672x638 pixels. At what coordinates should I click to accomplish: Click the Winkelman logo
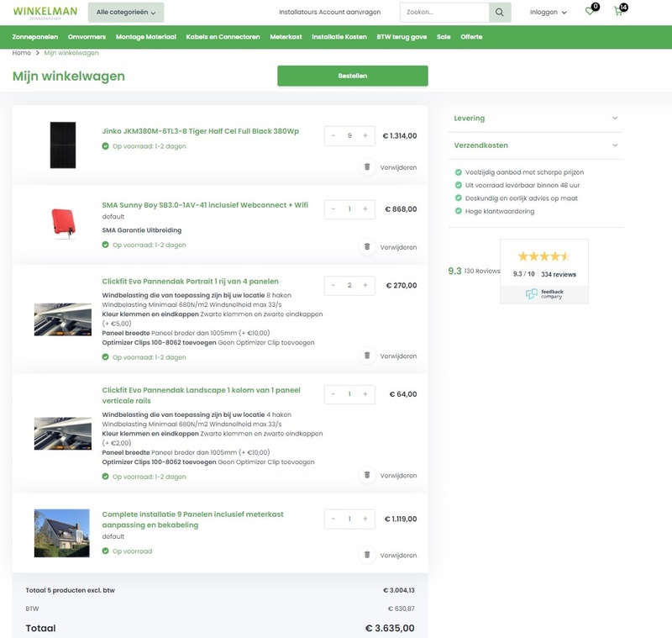pos(45,13)
